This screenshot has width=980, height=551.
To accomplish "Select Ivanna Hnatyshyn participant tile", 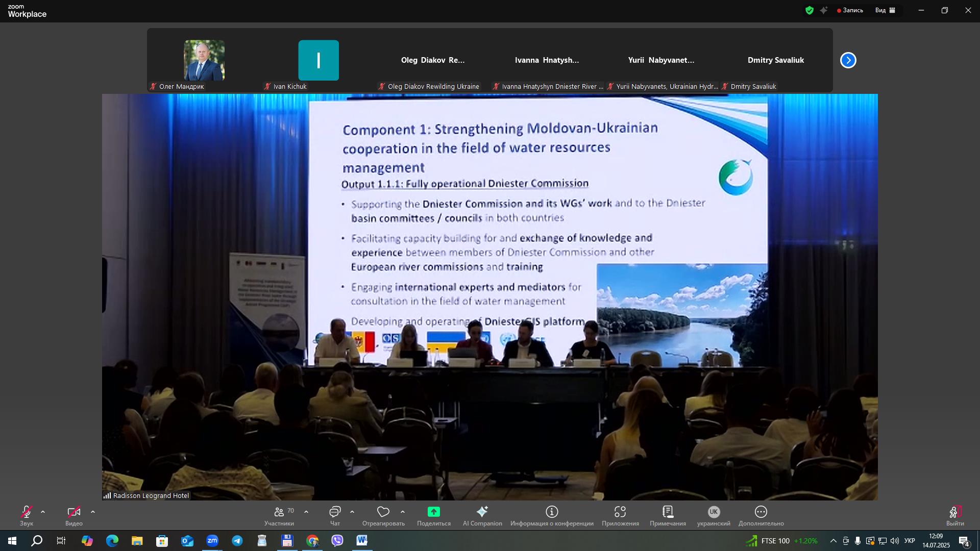I will pos(547,60).
